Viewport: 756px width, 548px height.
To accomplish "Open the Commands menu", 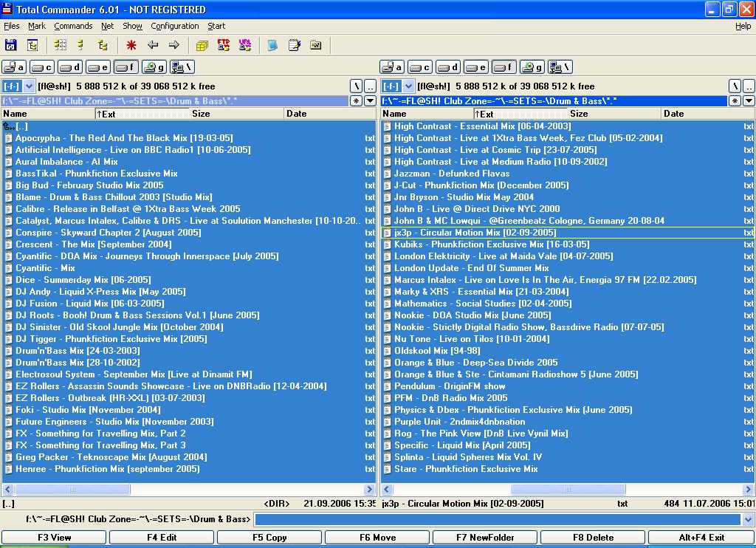I will click(73, 26).
